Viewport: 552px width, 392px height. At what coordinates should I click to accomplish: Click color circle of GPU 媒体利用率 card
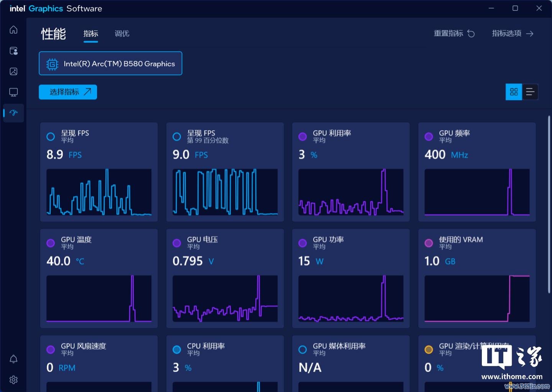[x=302, y=349]
